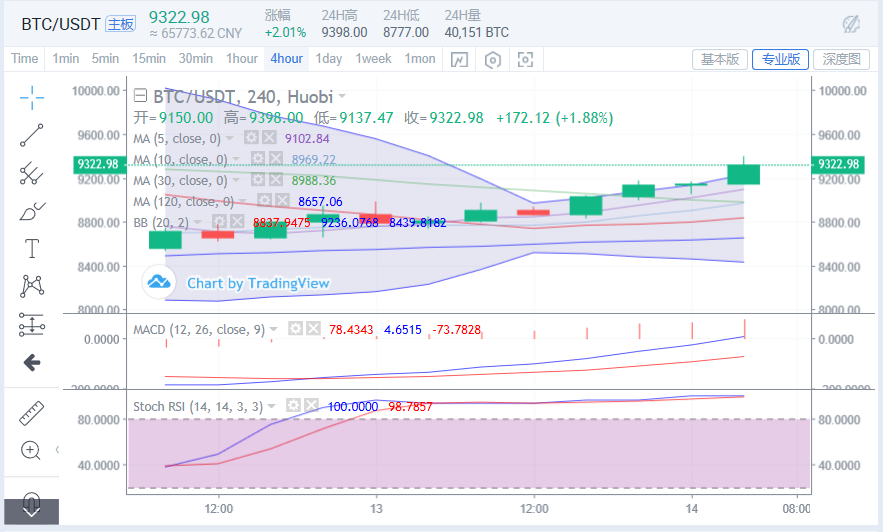Select the crosshair cursor tool
Viewport: 883px width, 532px height.
[x=32, y=98]
